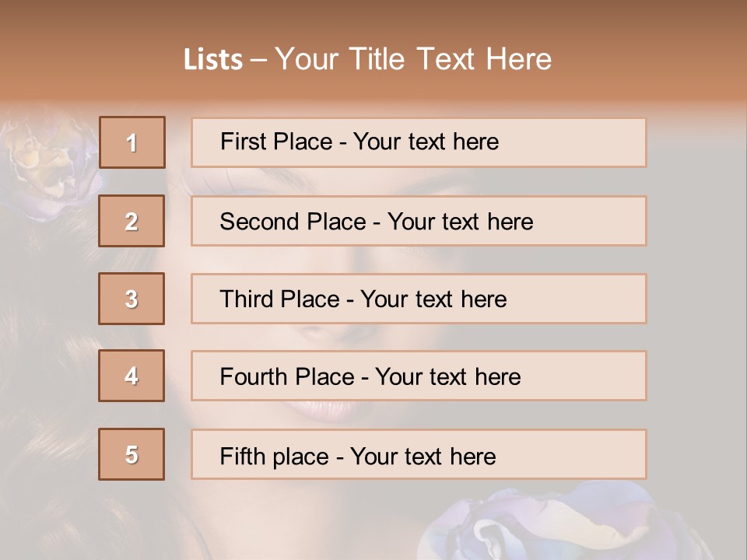Image resolution: width=747 pixels, height=560 pixels.
Task: Click "Your text here" in Fifth place row
Action: coord(423,456)
